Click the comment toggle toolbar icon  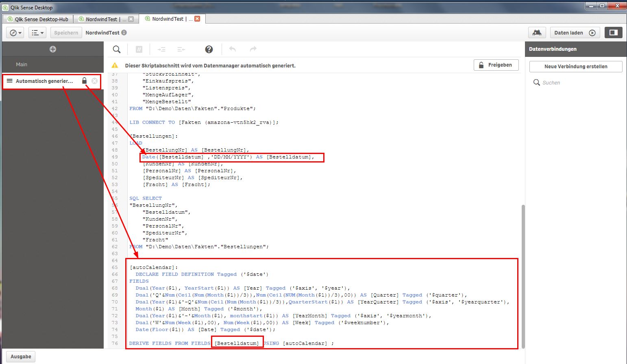click(x=139, y=49)
